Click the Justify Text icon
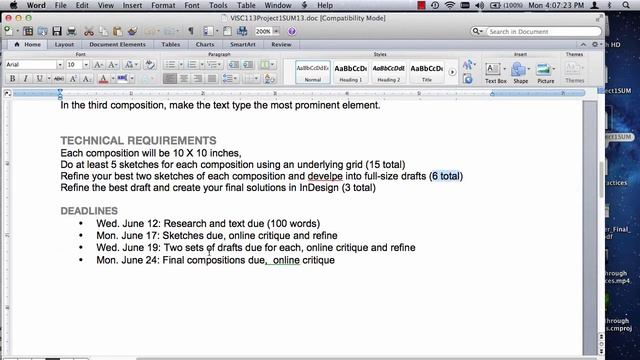640x360 pixels. coord(211,78)
